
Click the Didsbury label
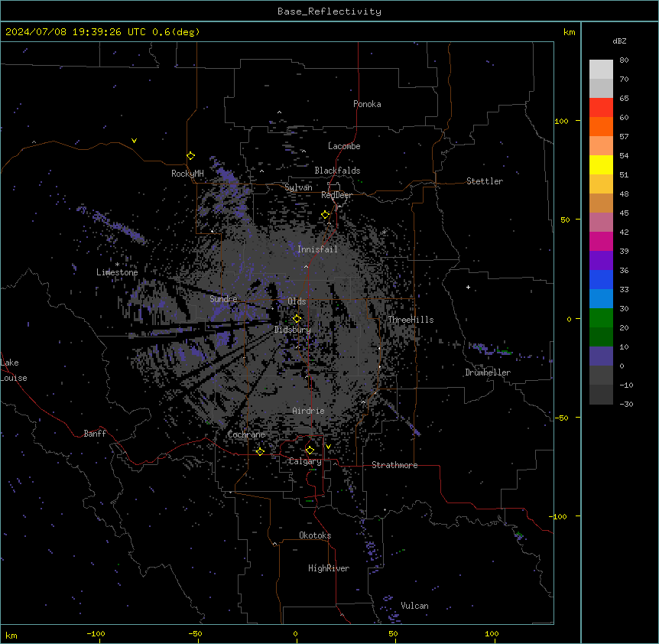point(293,330)
